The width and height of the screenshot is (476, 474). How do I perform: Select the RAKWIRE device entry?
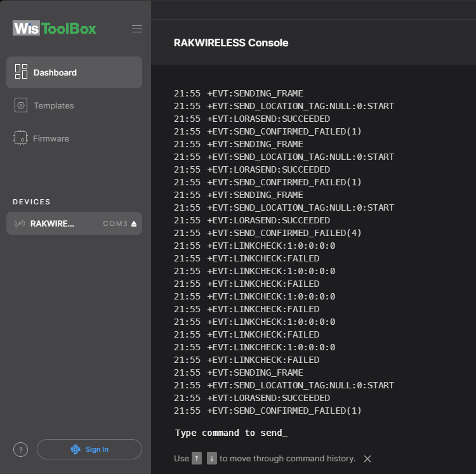(53, 223)
